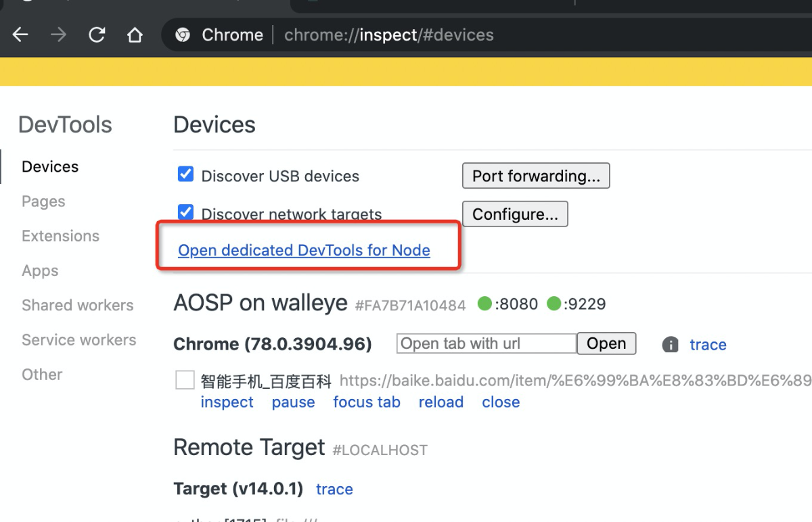
Task: Click the browser back arrow
Action: coord(20,35)
